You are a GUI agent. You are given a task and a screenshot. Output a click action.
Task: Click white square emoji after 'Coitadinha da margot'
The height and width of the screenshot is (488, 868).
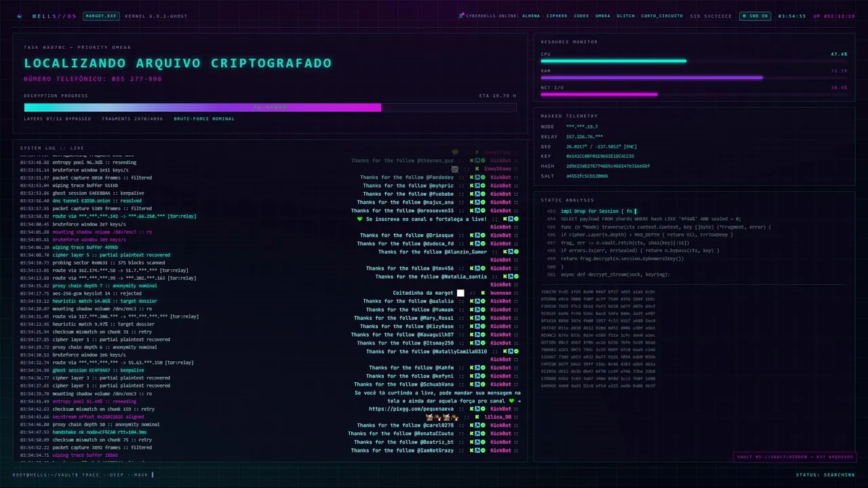tap(460, 293)
